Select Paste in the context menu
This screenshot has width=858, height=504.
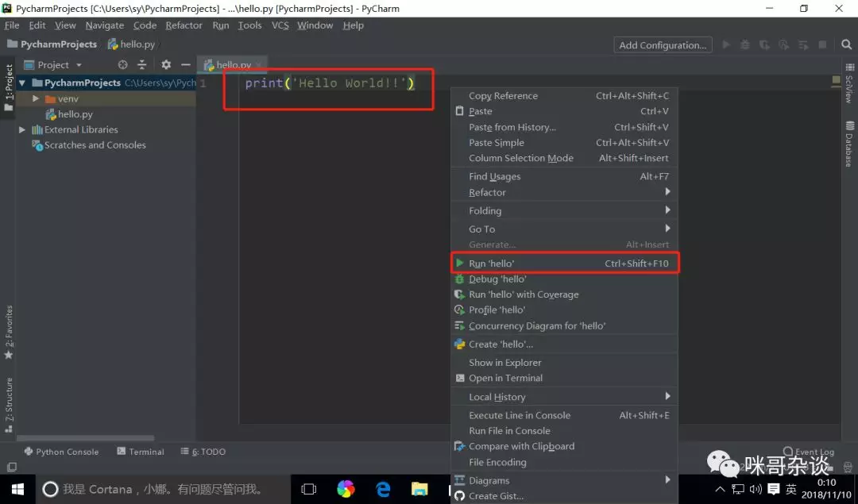click(564, 111)
